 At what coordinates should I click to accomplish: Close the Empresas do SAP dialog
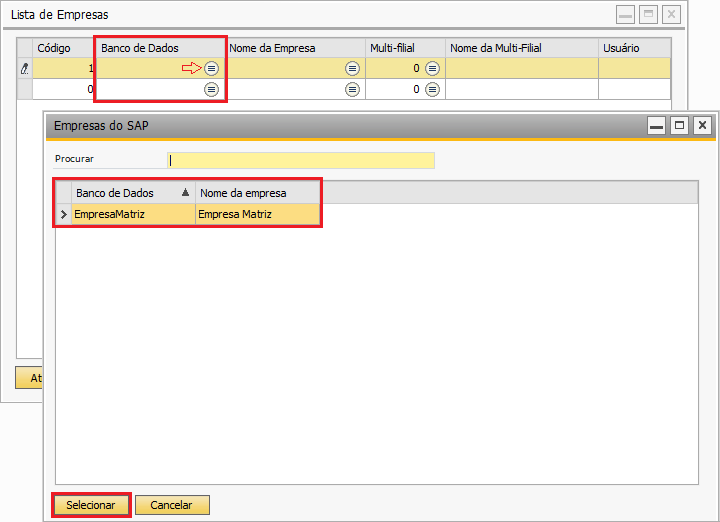pos(703,125)
